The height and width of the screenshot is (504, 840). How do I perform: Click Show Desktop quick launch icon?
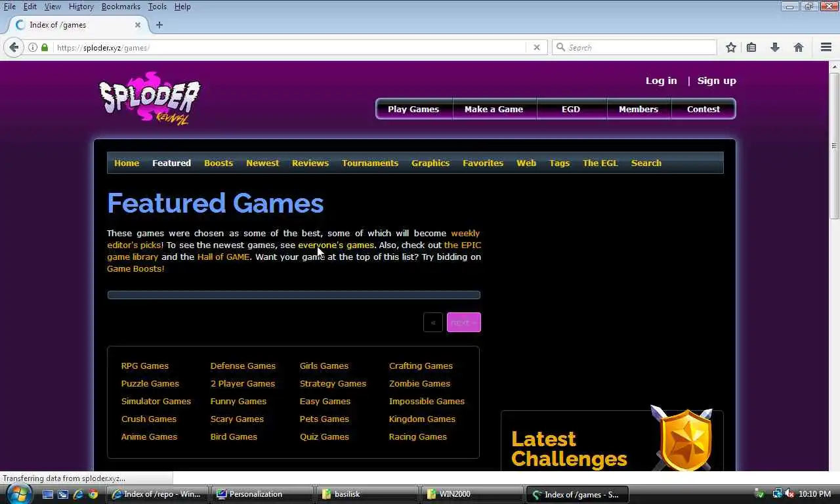pos(48,494)
